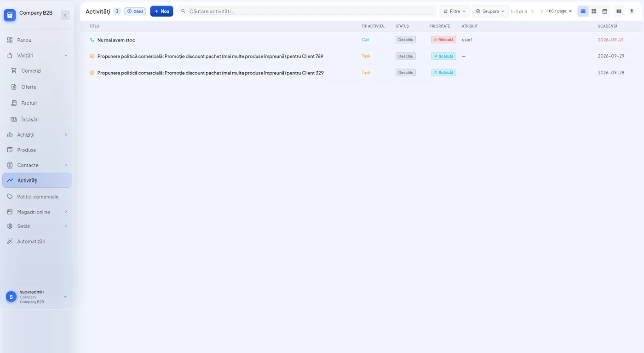This screenshot has width=644, height=353.
Task: Change the 100 / page selector
Action: click(x=559, y=11)
